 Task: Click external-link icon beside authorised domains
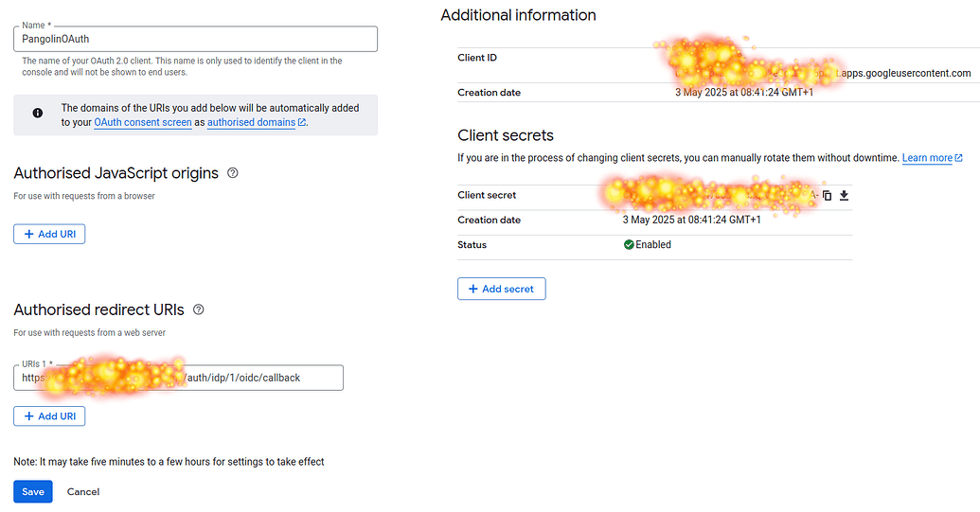[x=302, y=123]
